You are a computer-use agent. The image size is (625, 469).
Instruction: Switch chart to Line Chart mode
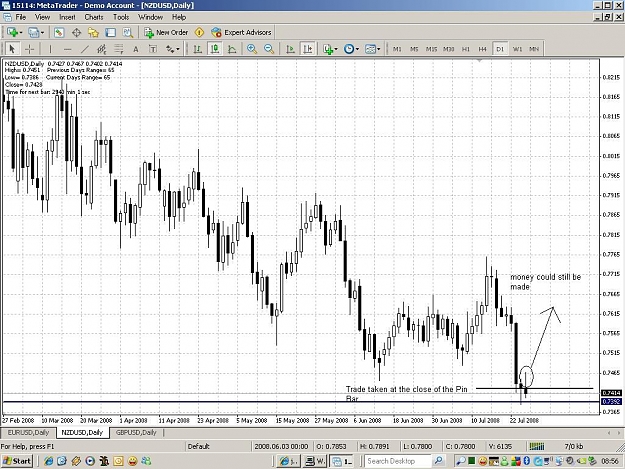point(232,49)
